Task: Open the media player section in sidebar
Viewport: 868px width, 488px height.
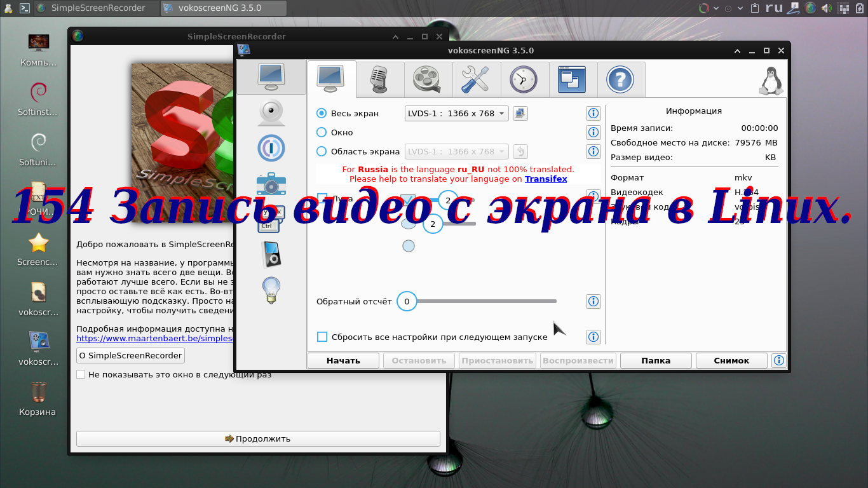Action: click(x=271, y=254)
